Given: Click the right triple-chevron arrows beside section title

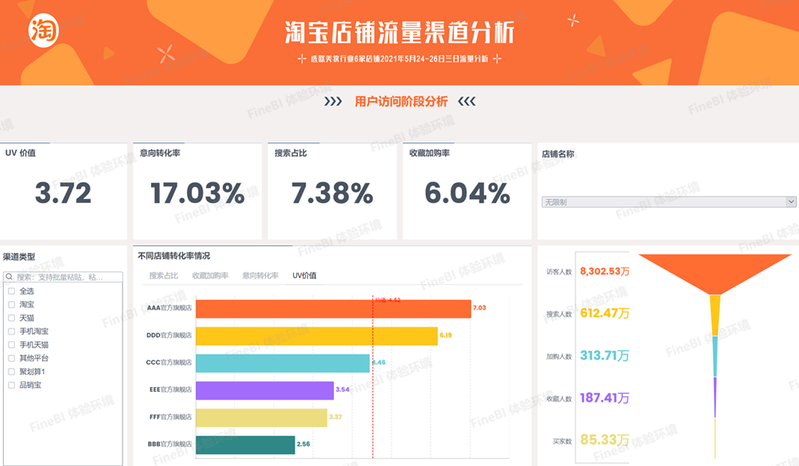Looking at the screenshot, I should point(465,101).
